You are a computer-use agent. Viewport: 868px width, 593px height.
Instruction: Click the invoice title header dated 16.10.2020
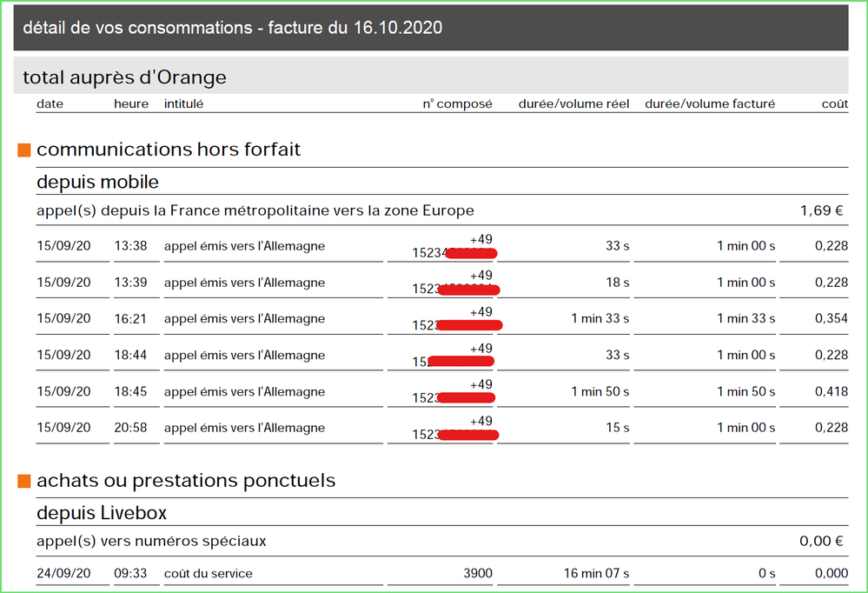click(x=232, y=28)
